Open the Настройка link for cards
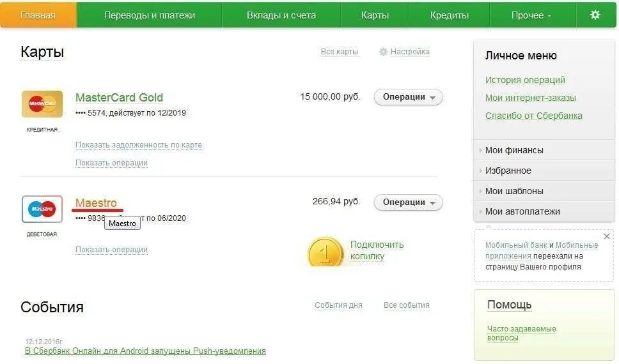Screen dimensions: 619x364 [x=410, y=52]
